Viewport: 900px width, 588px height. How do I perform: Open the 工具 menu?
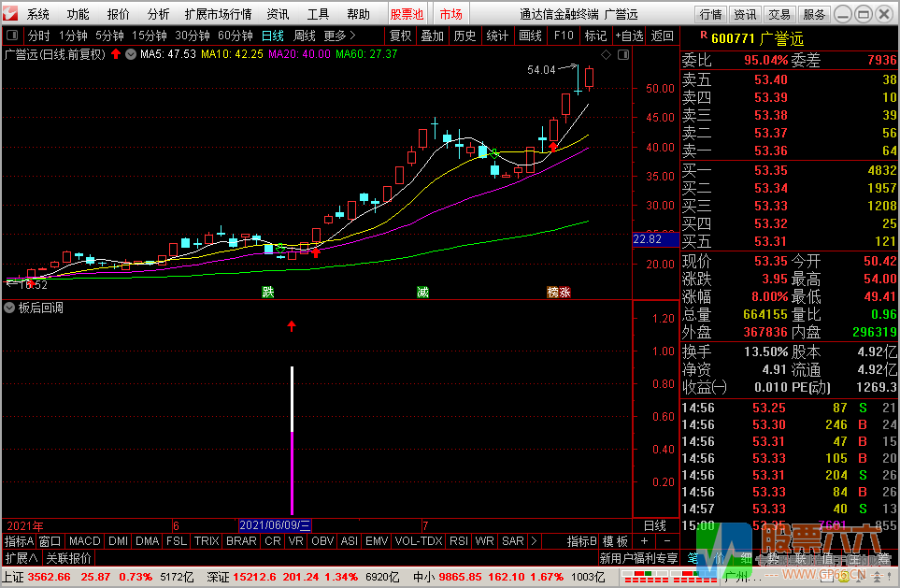(x=318, y=14)
